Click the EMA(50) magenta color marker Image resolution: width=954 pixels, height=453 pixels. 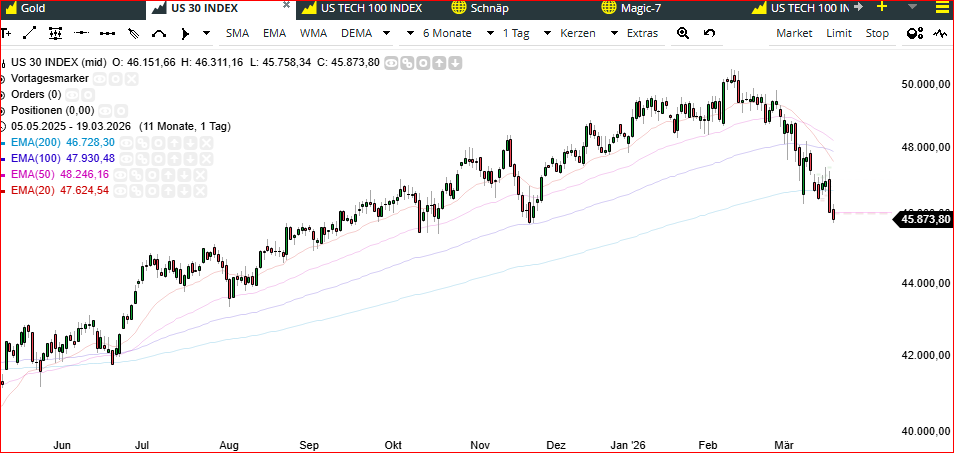coord(4,174)
